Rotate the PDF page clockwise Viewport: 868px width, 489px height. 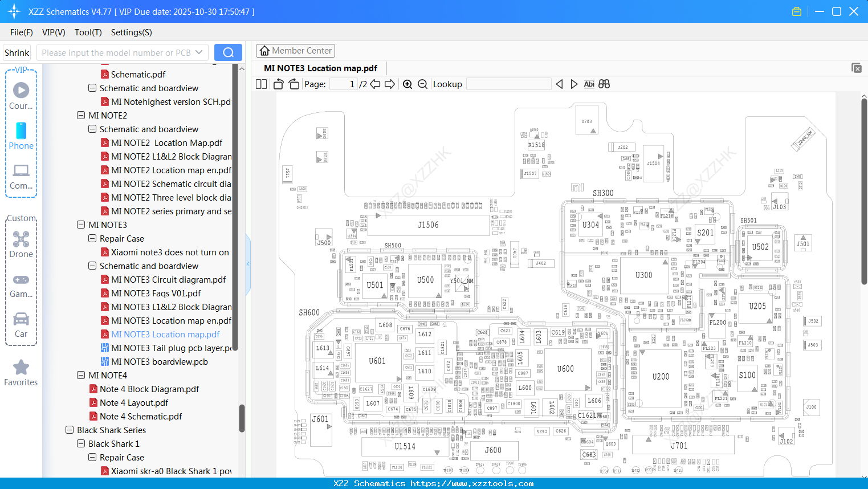click(293, 84)
